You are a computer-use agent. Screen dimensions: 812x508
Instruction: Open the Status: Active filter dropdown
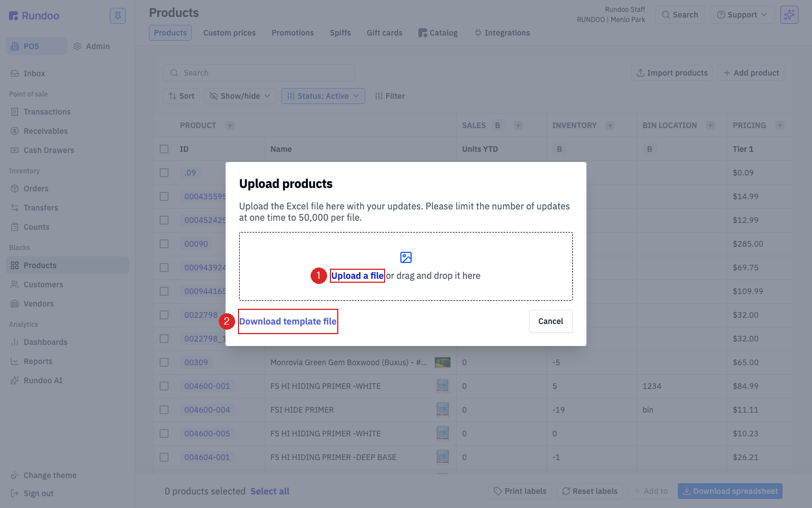pyautogui.click(x=323, y=96)
